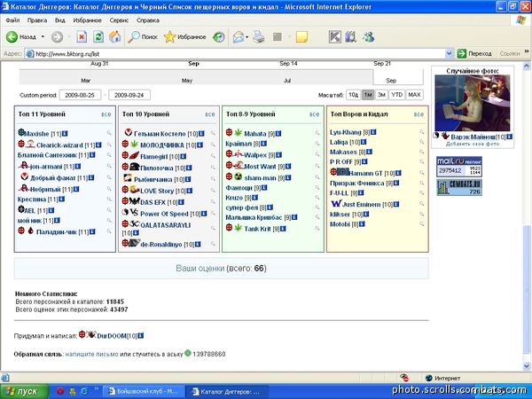Open Mail button dropdown arrow

coord(247,36)
